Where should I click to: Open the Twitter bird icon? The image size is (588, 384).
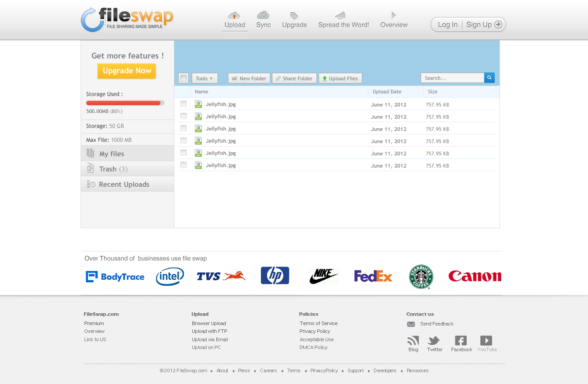pos(434,340)
